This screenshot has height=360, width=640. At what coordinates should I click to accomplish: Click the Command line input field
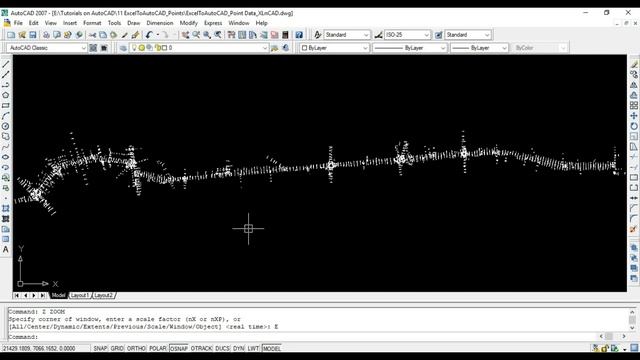click(303, 337)
